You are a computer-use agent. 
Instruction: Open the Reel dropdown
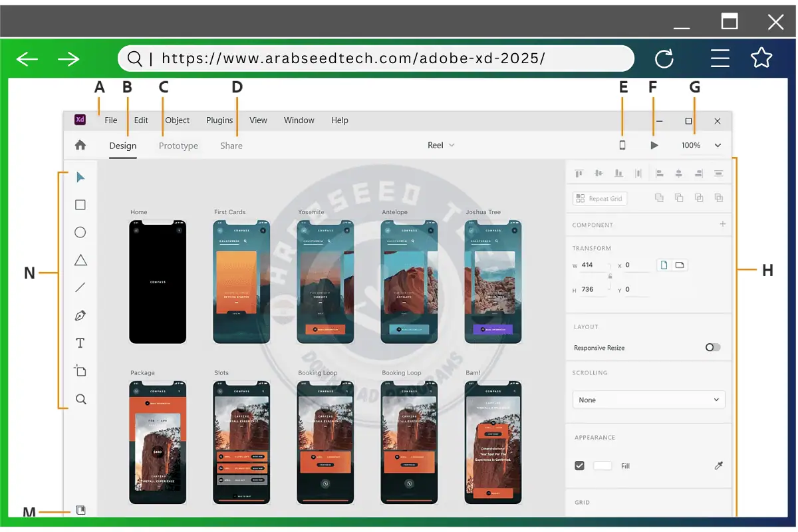point(441,144)
